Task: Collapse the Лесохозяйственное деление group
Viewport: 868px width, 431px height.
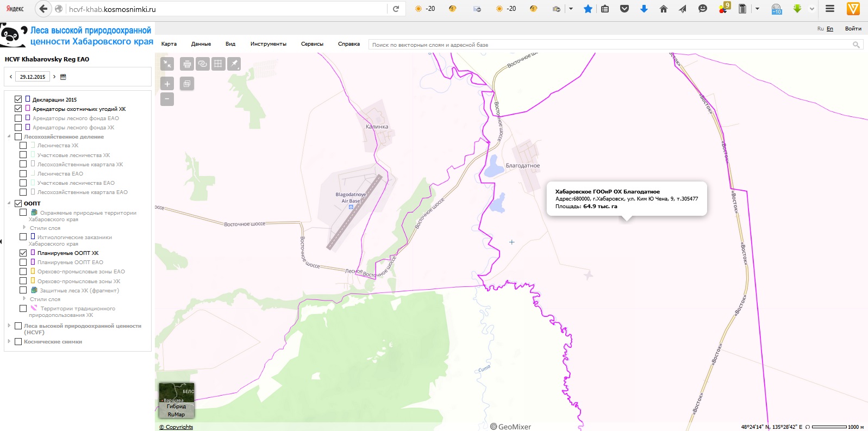Action: (9, 137)
